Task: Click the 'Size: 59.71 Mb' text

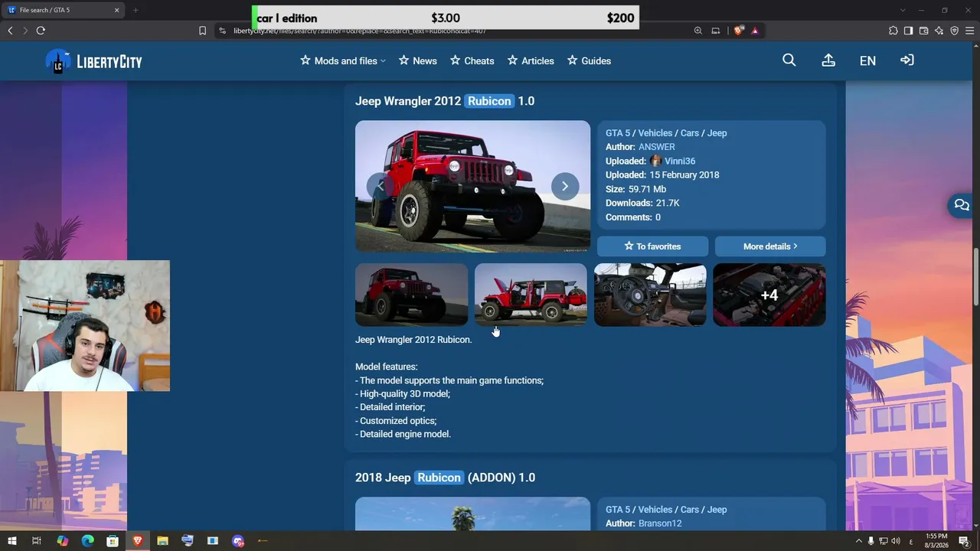Action: pyautogui.click(x=635, y=189)
